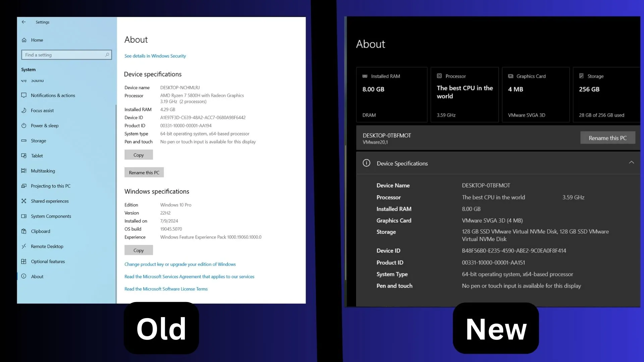Image resolution: width=644 pixels, height=362 pixels.
Task: Click Copy button under Device specifications
Action: tap(139, 154)
